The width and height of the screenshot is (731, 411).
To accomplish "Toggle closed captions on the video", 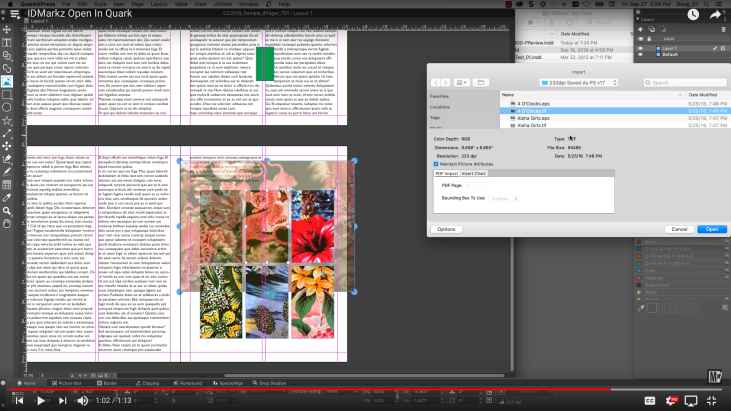I will 649,400.
